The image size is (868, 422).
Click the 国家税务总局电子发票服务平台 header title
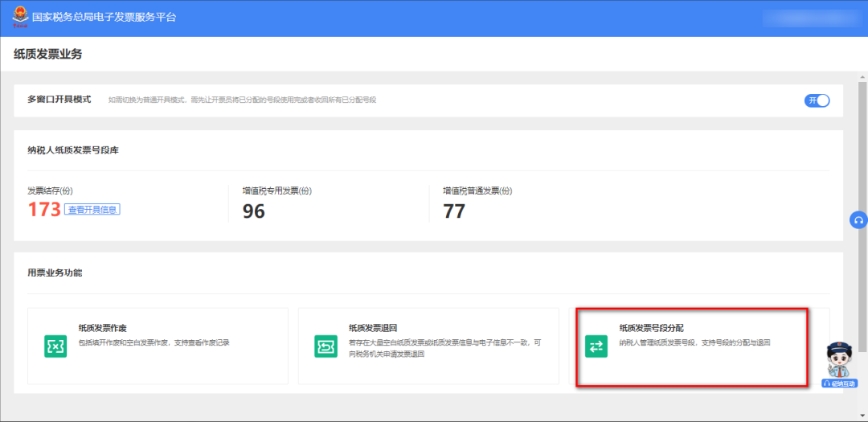[x=104, y=17]
